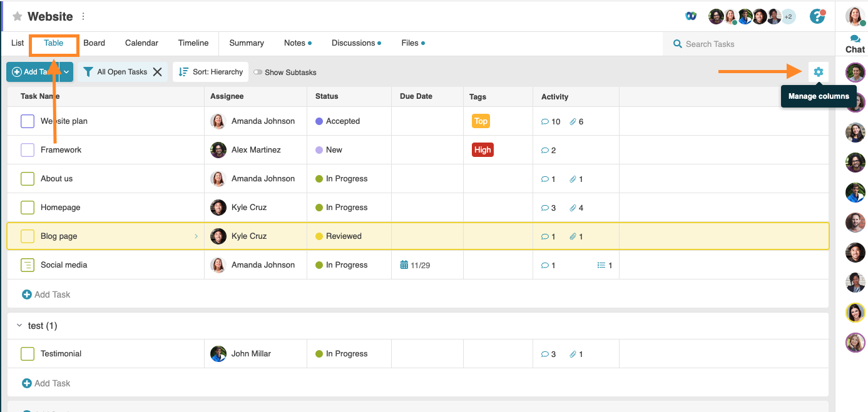Click Add Task below Testimonial row
The width and height of the screenshot is (868, 412).
click(x=46, y=383)
